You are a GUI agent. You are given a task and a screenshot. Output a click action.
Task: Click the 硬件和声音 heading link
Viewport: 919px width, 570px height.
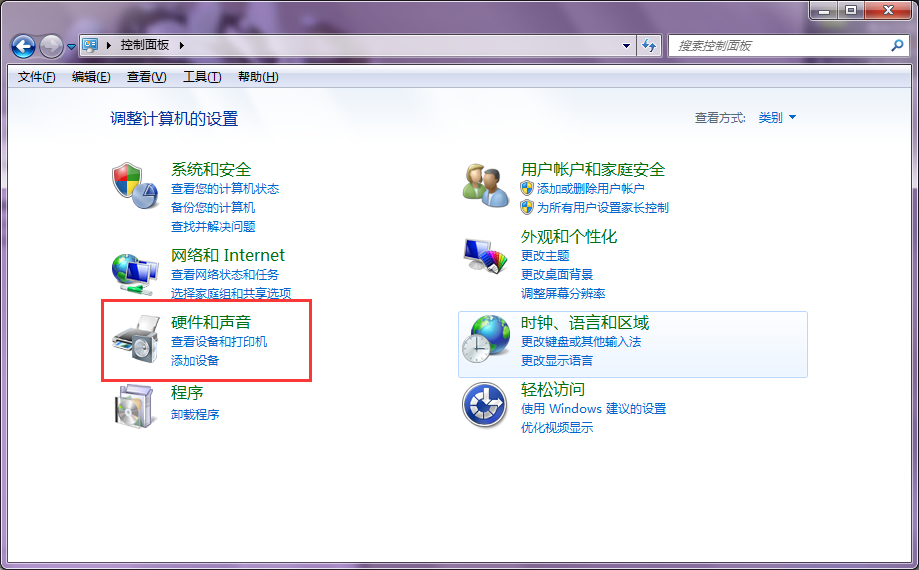point(211,322)
